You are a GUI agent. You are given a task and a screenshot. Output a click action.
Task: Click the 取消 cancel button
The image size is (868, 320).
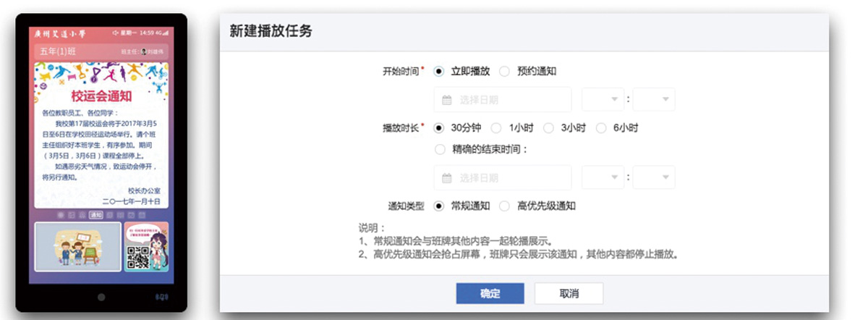click(x=569, y=294)
